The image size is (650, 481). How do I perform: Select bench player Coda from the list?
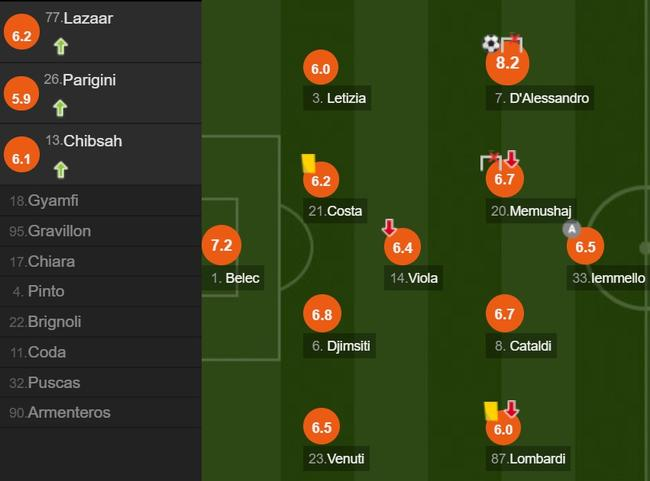pyautogui.click(x=45, y=352)
